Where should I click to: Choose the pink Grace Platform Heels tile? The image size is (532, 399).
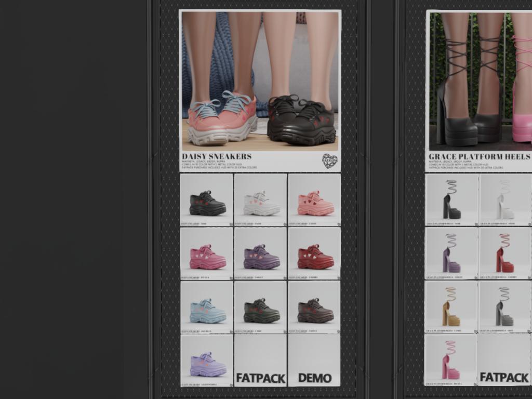point(450,361)
